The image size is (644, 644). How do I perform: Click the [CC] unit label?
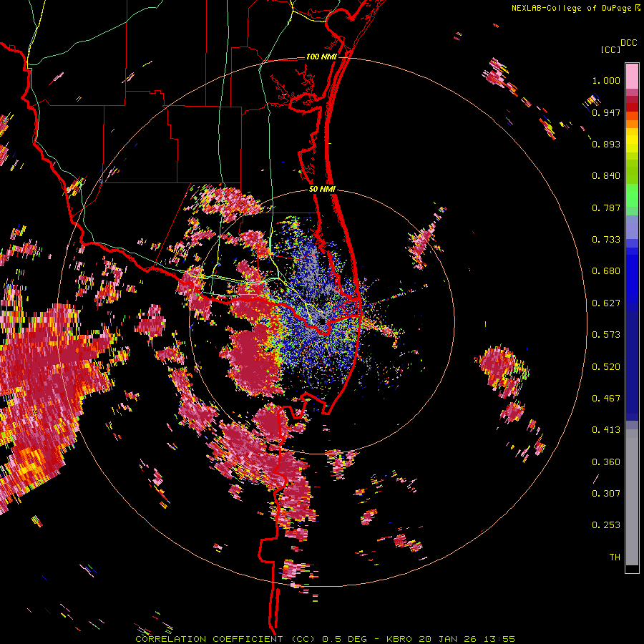[x=610, y=49]
